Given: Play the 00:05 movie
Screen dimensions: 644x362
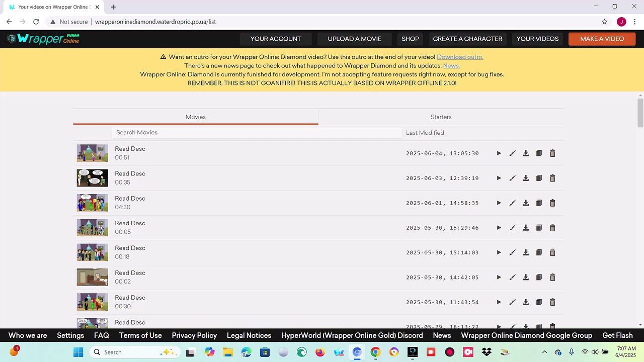Looking at the screenshot, I should (499, 228).
